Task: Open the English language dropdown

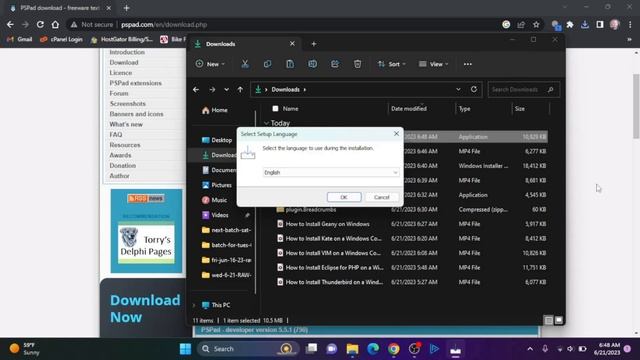Action: click(x=331, y=173)
